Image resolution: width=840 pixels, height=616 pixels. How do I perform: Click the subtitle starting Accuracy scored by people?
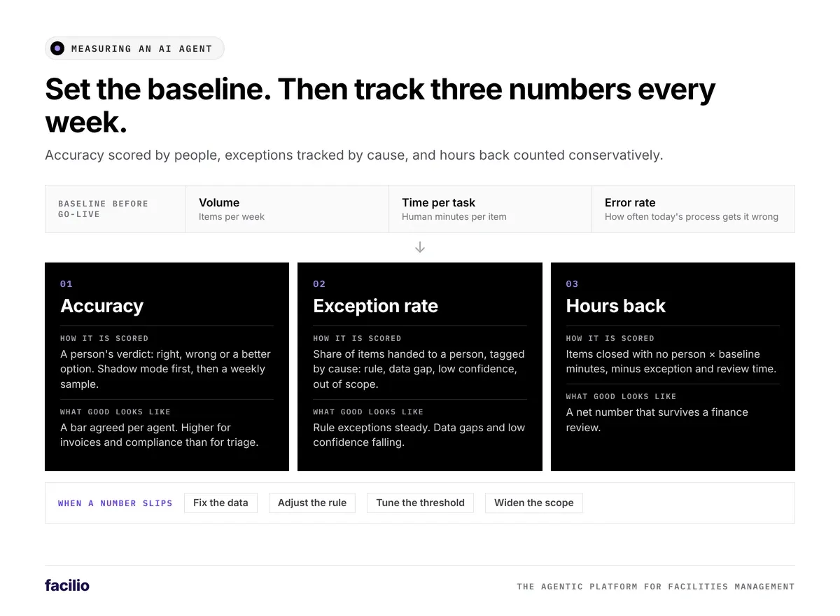coord(353,155)
